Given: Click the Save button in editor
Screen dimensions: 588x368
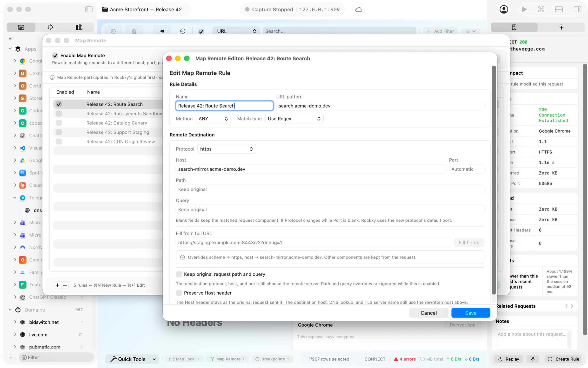Looking at the screenshot, I should pyautogui.click(x=471, y=313).
